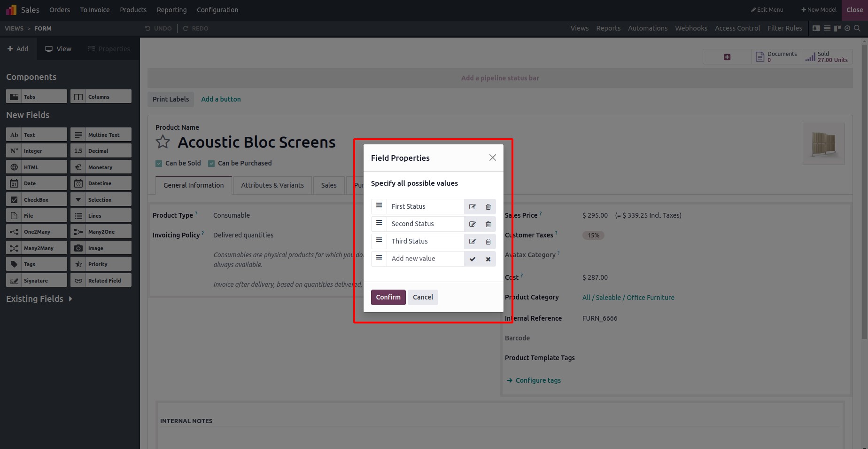Screen dimensions: 868x449
Task: Select the Tabs component
Action: coord(37,97)
